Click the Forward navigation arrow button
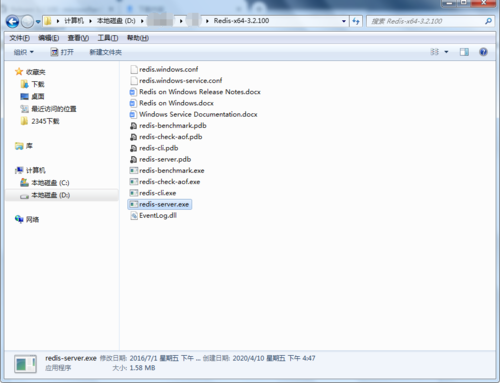 27,22
